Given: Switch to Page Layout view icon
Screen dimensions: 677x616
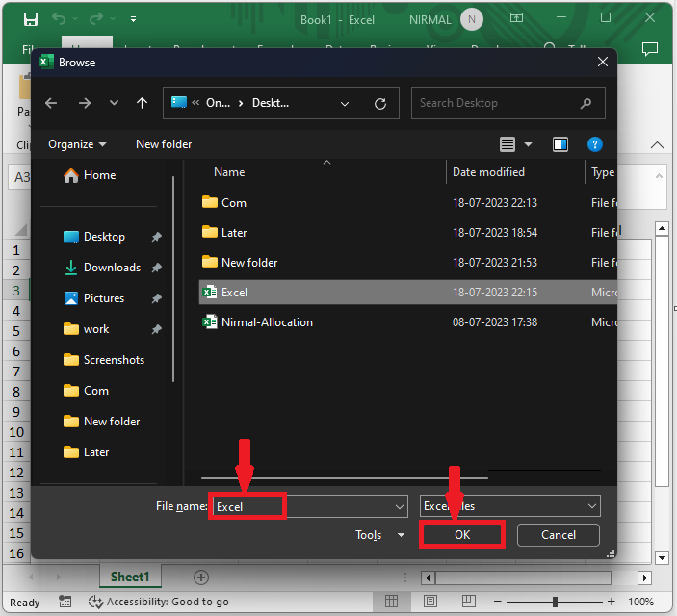Looking at the screenshot, I should (x=430, y=601).
